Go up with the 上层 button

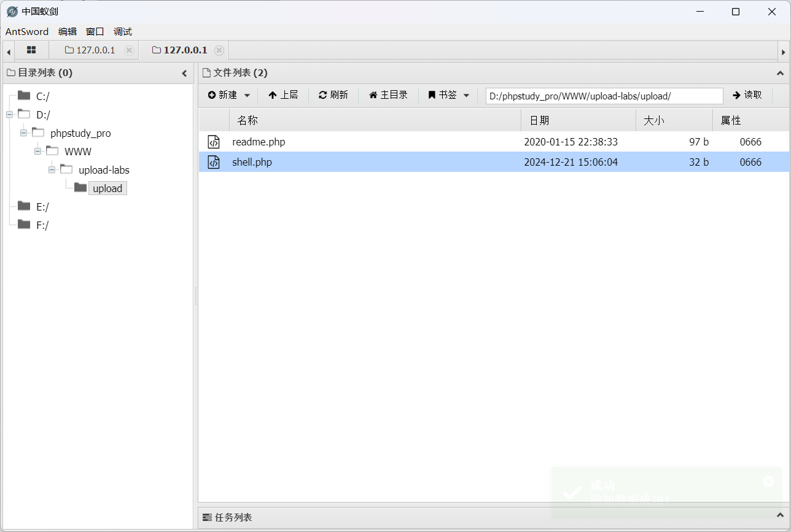point(283,95)
